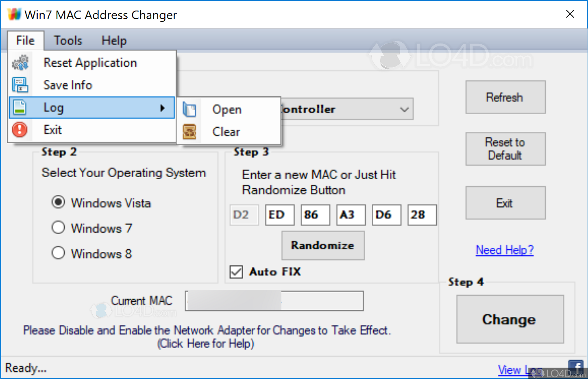Click the Step 4 group heading
588x379 pixels.
click(x=466, y=282)
